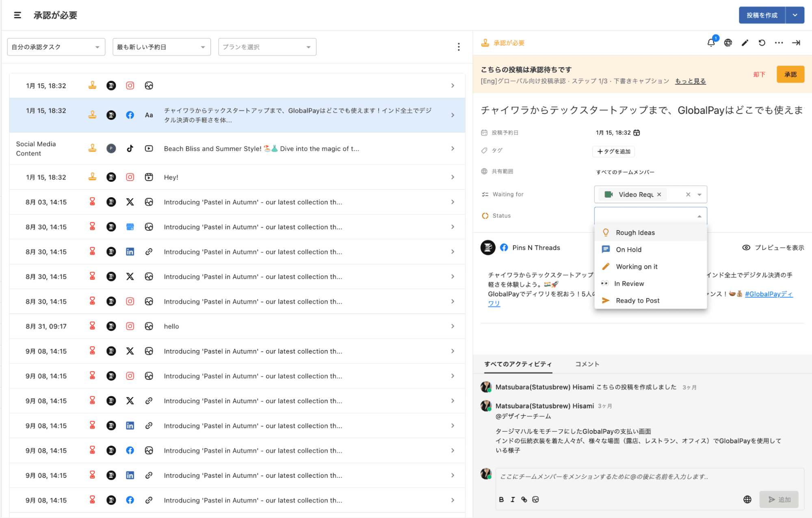Expand the Hey! row chevron

(453, 177)
